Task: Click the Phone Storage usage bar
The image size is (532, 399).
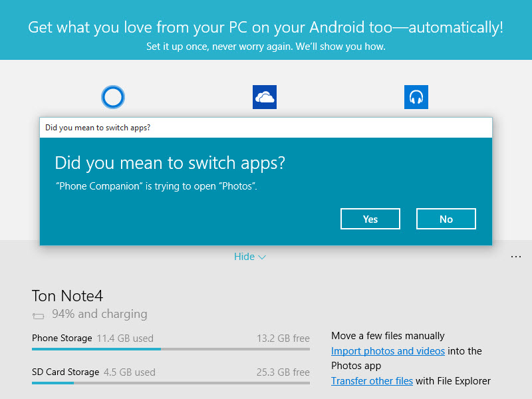Action: tap(170, 348)
